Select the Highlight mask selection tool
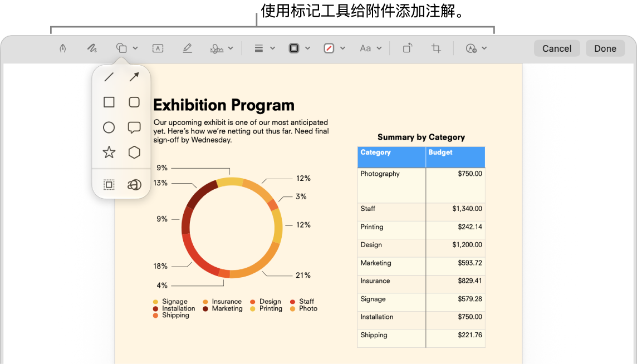This screenshot has width=637, height=364. [109, 185]
